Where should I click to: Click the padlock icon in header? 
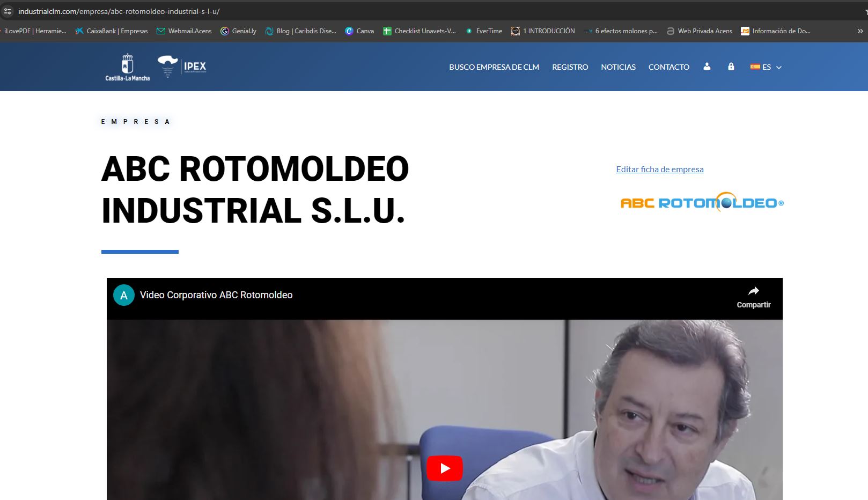tap(731, 67)
